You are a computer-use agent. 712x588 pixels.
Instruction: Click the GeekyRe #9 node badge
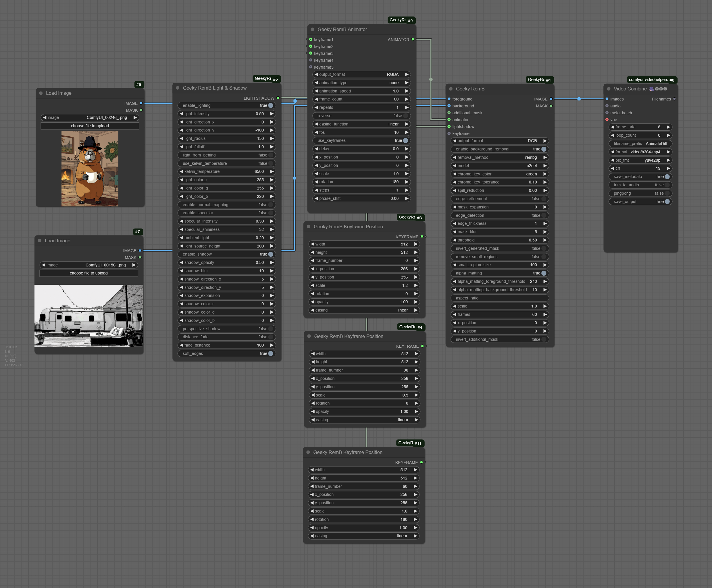401,20
